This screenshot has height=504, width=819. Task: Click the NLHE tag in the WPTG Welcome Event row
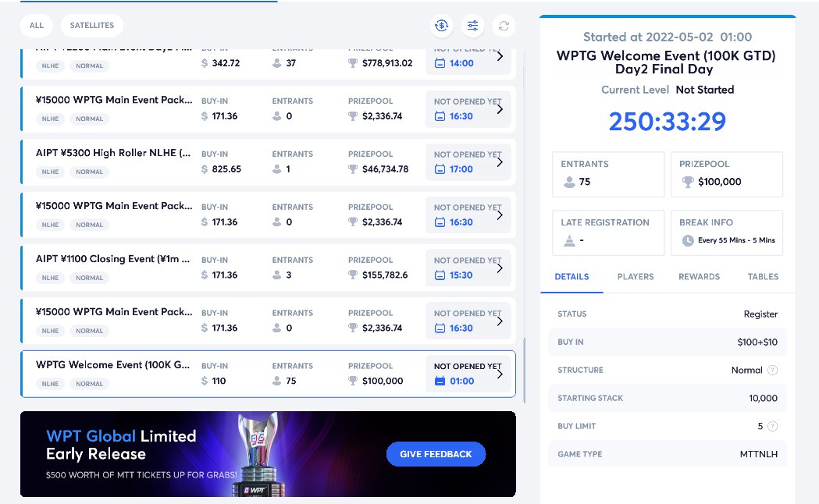[50, 384]
